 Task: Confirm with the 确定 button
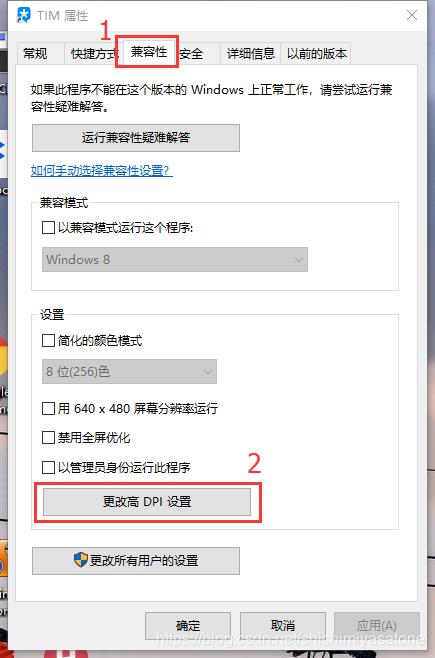coord(188,626)
